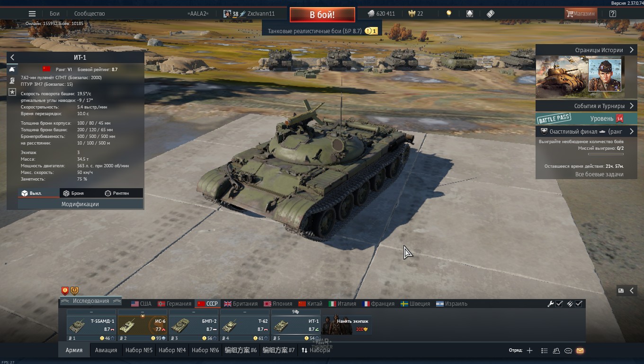The height and width of the screenshot is (364, 644).
Task: Open the friends contacts icon
Action: (x=556, y=351)
